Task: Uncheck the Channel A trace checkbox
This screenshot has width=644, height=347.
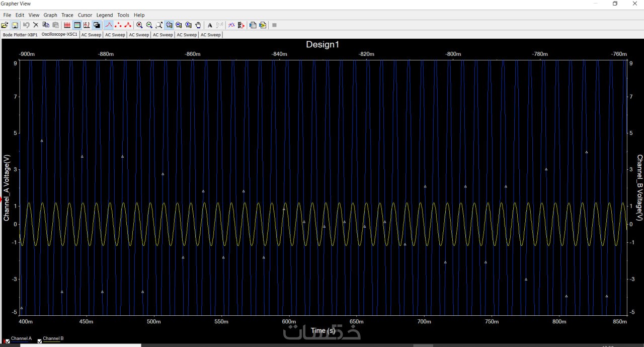Action: point(7,341)
